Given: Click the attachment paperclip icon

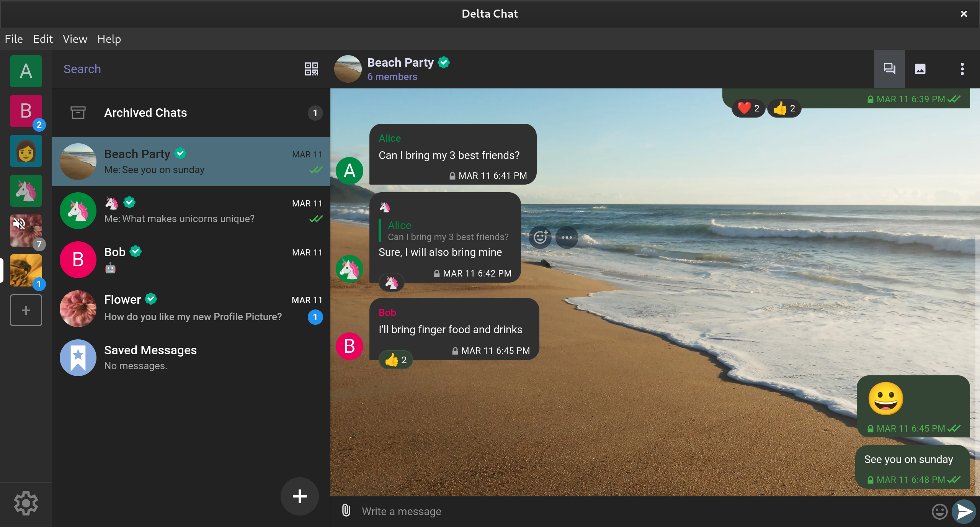Looking at the screenshot, I should 346,511.
